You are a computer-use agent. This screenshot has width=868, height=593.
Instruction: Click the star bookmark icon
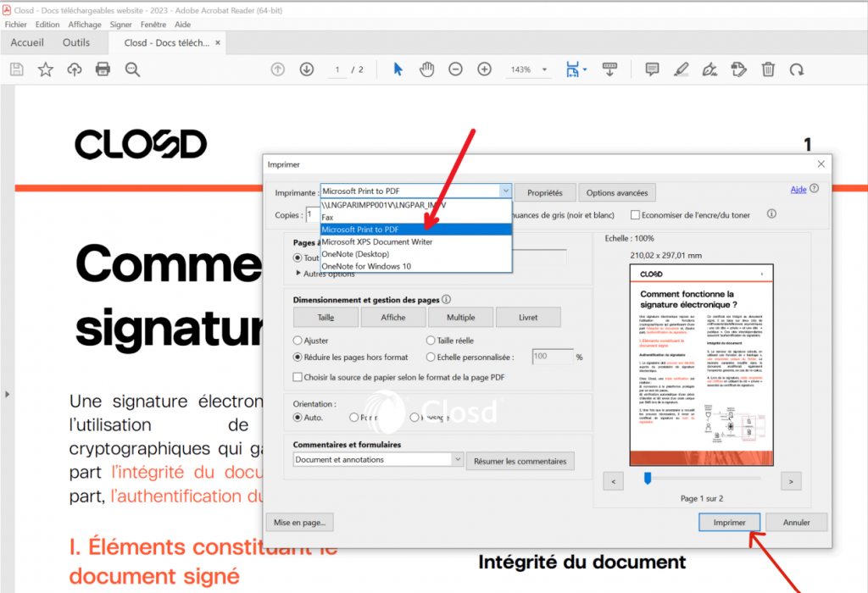[45, 69]
